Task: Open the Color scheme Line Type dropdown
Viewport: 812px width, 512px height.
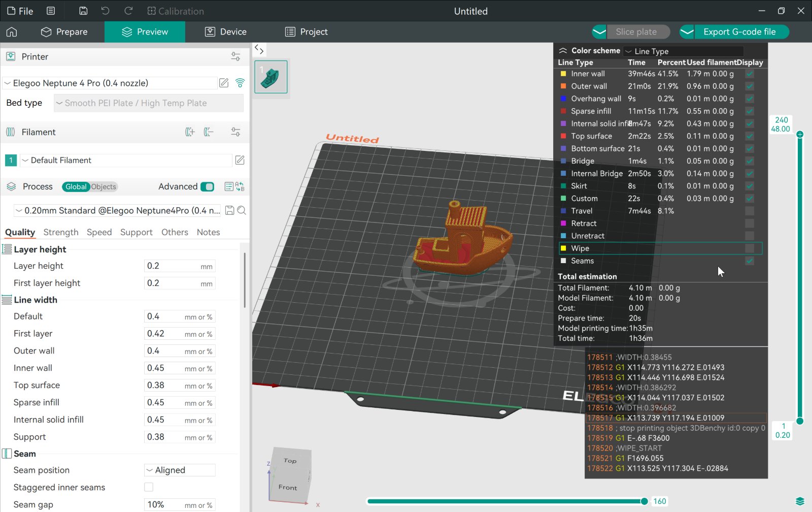Action: click(x=684, y=51)
